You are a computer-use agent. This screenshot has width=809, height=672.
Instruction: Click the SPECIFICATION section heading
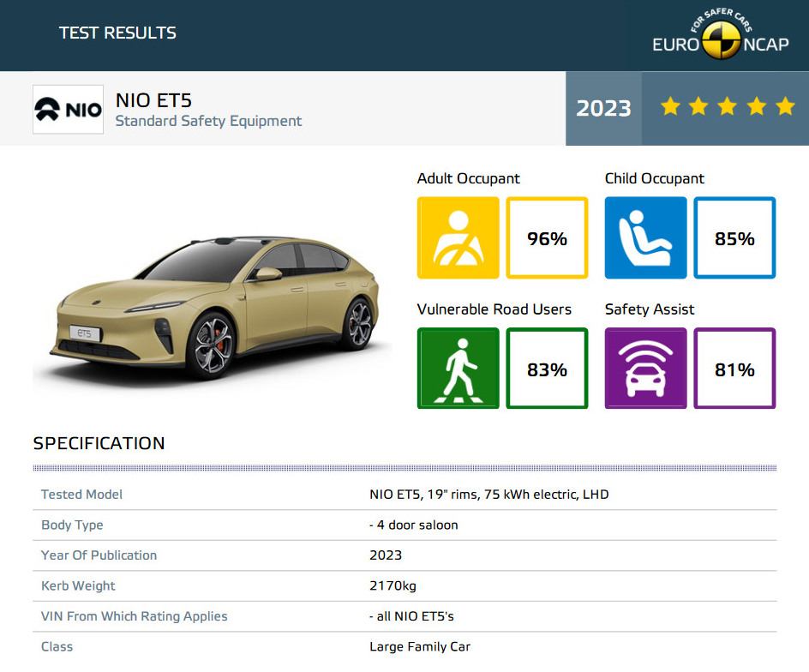99,443
